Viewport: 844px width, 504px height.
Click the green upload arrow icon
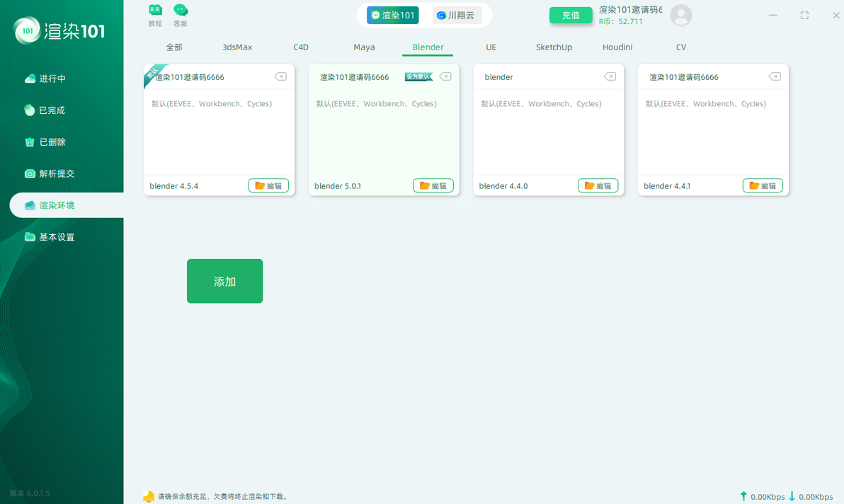(743, 496)
